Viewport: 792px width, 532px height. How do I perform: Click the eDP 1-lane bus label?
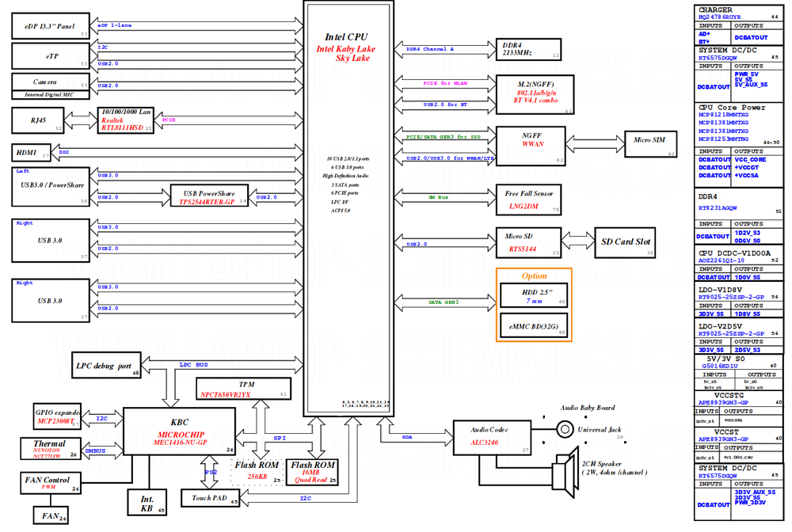pos(115,25)
